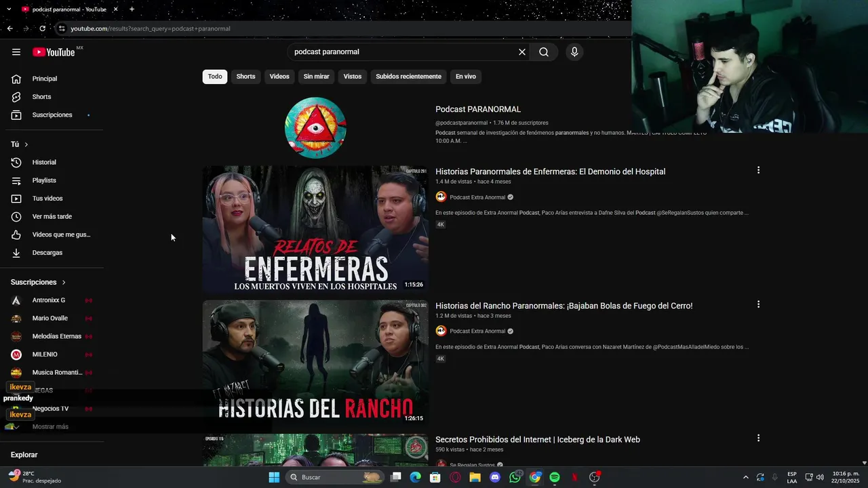Show hidden system tray icons

click(x=746, y=477)
